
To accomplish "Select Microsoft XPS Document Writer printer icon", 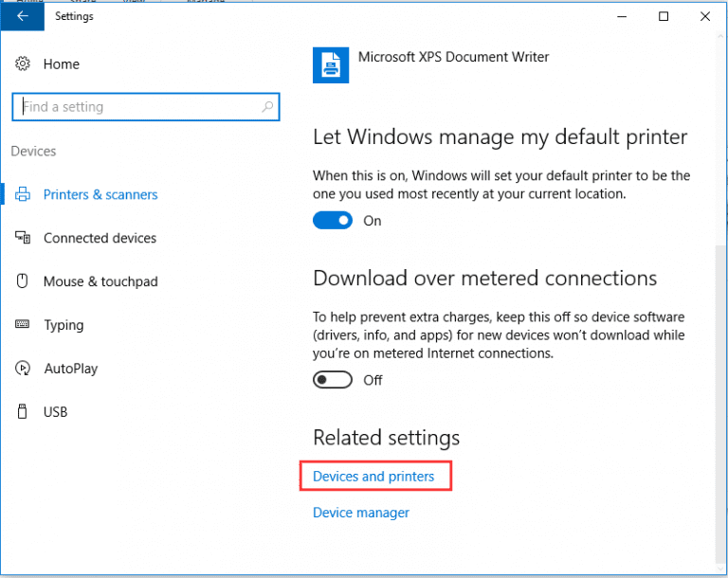I will tap(331, 65).
